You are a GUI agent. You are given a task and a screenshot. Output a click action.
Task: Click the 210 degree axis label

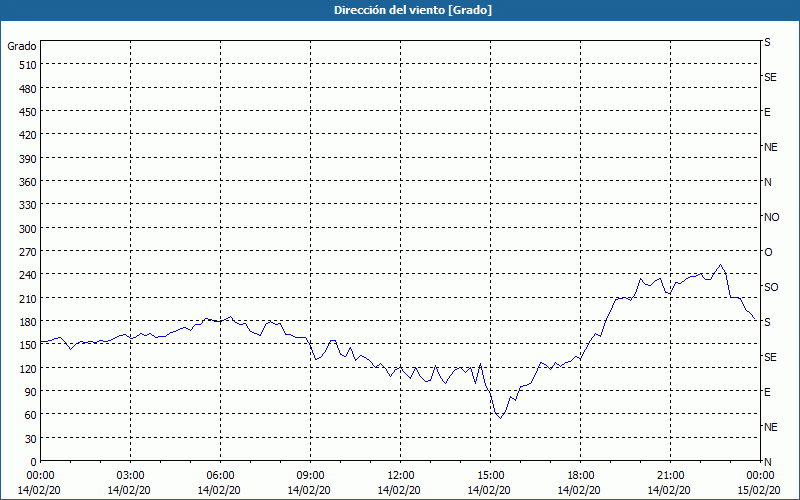(28, 298)
